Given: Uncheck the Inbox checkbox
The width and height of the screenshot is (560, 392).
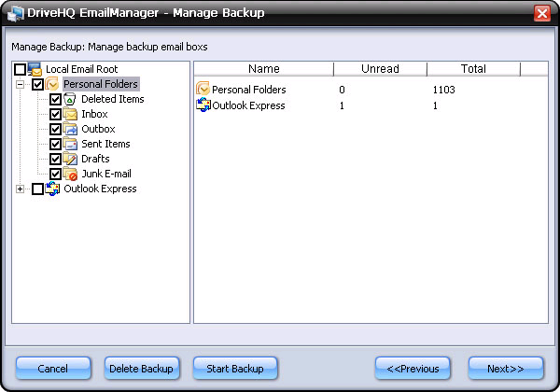Looking at the screenshot, I should (x=55, y=114).
